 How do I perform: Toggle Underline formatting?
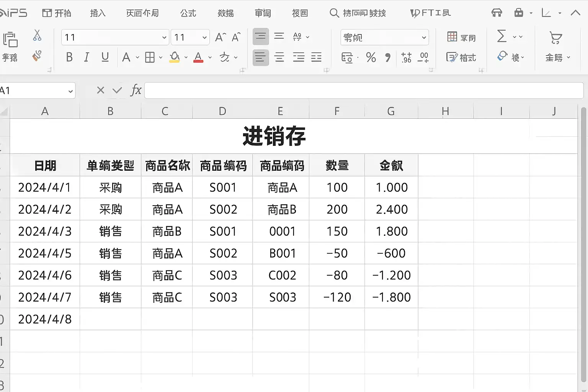[x=105, y=57]
